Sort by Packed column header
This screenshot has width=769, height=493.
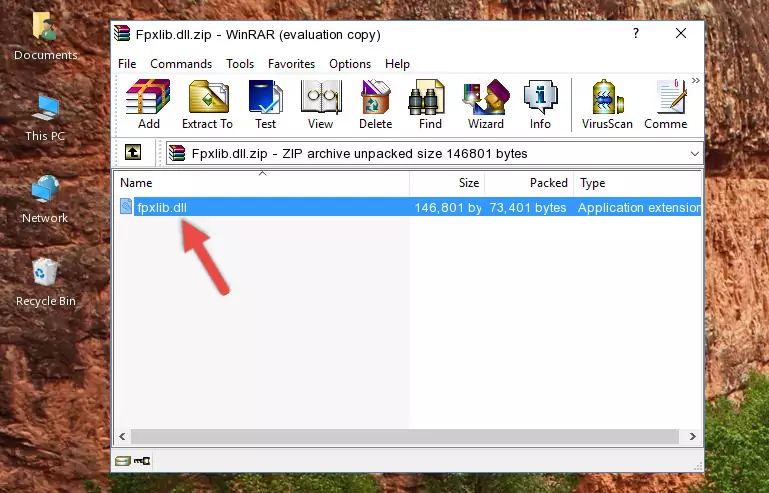[529, 183]
